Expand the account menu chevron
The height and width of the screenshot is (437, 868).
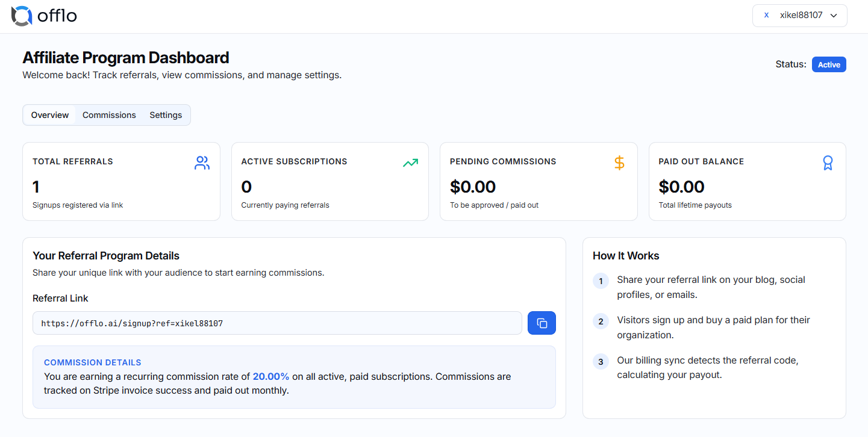(834, 16)
